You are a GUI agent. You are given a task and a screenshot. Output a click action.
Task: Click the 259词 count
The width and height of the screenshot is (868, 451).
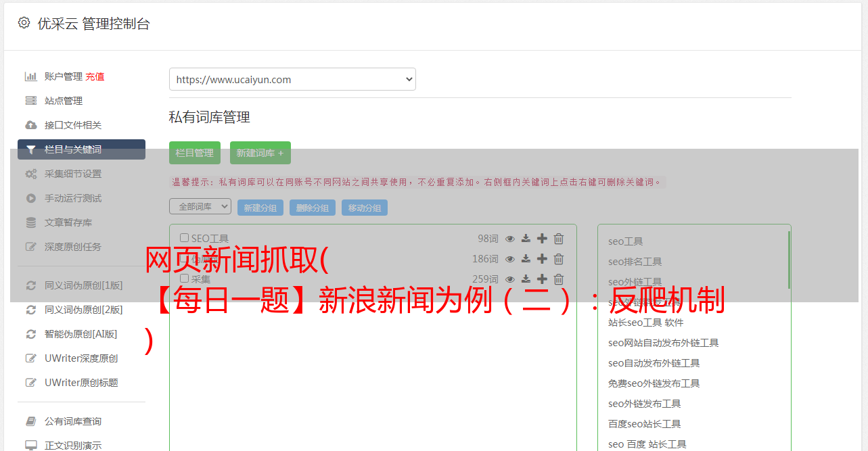(486, 279)
